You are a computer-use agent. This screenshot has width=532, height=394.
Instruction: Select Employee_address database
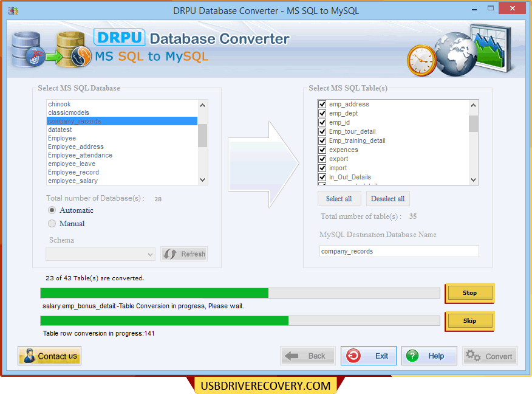pyautogui.click(x=122, y=147)
